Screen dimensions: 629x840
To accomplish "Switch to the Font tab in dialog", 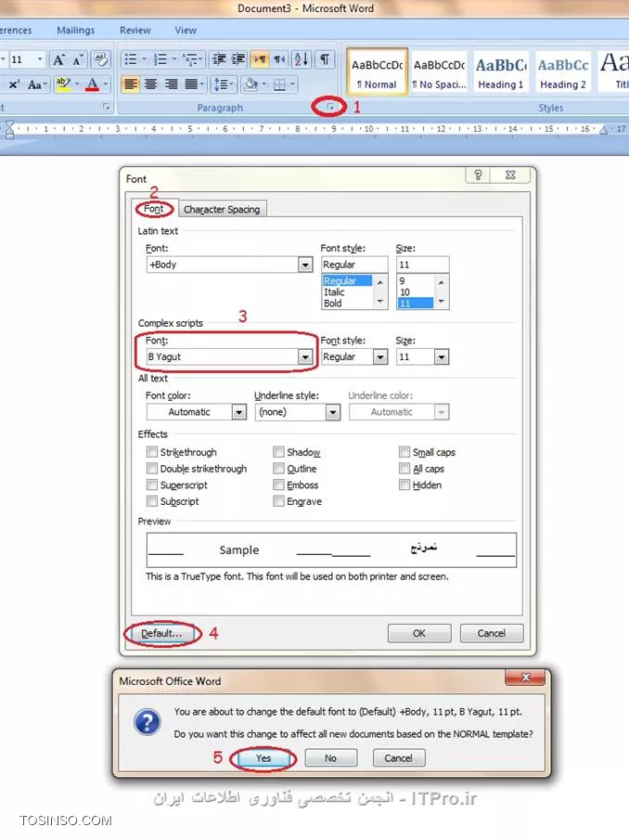I will [x=154, y=209].
